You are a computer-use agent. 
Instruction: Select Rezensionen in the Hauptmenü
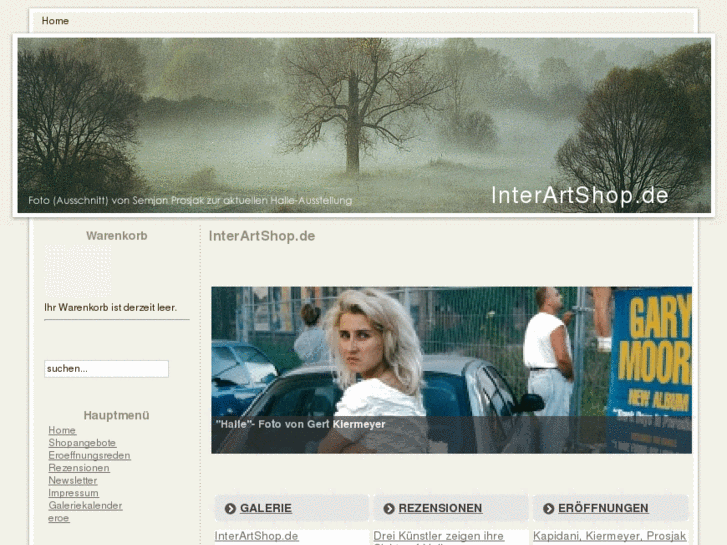(79, 468)
